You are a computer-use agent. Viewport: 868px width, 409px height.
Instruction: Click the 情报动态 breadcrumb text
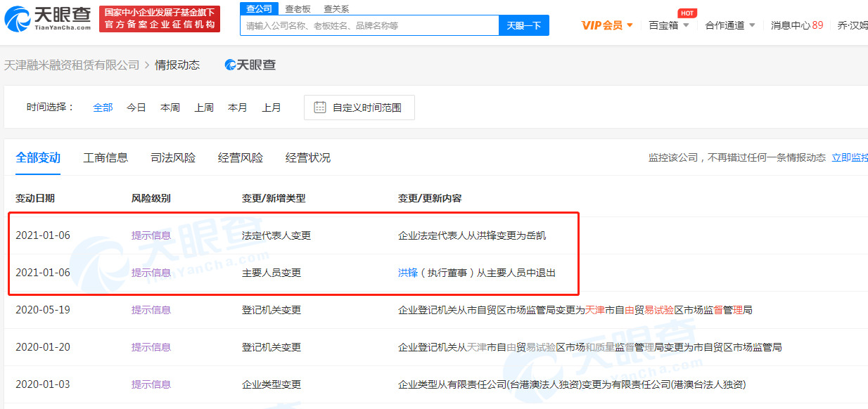click(177, 65)
